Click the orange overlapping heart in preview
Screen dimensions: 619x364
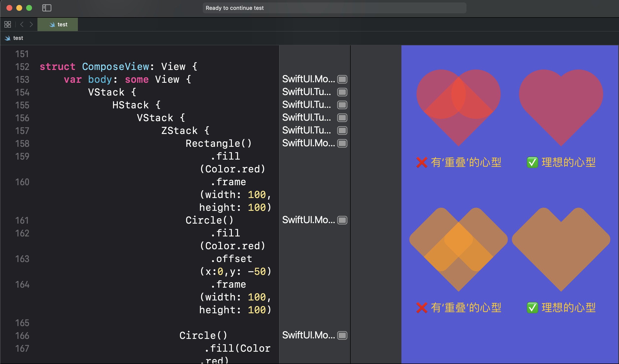459,249
